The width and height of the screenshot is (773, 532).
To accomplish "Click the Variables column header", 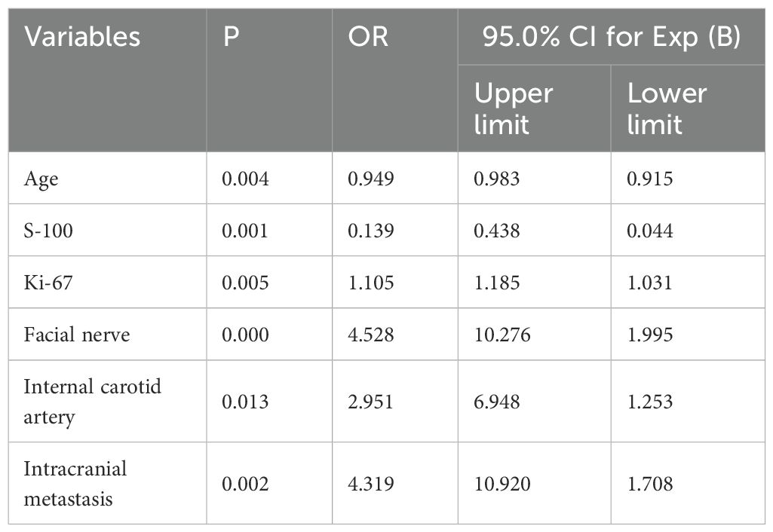I will (x=82, y=37).
